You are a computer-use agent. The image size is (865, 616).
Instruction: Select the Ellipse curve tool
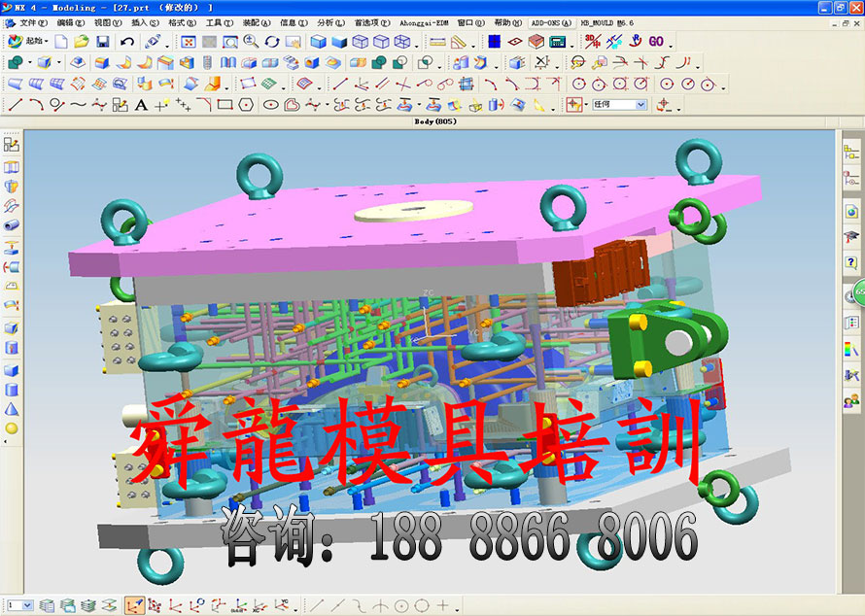point(271,105)
